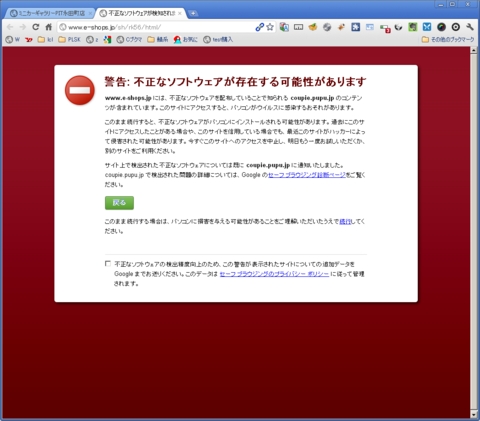Click the gray globe extension icon

click(327, 27)
